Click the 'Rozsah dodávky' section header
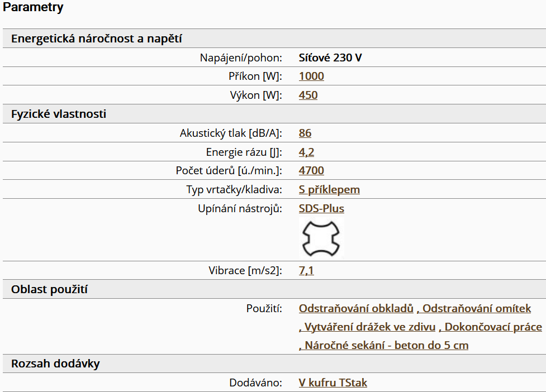Viewport: 546px width, 392px height. (55, 364)
